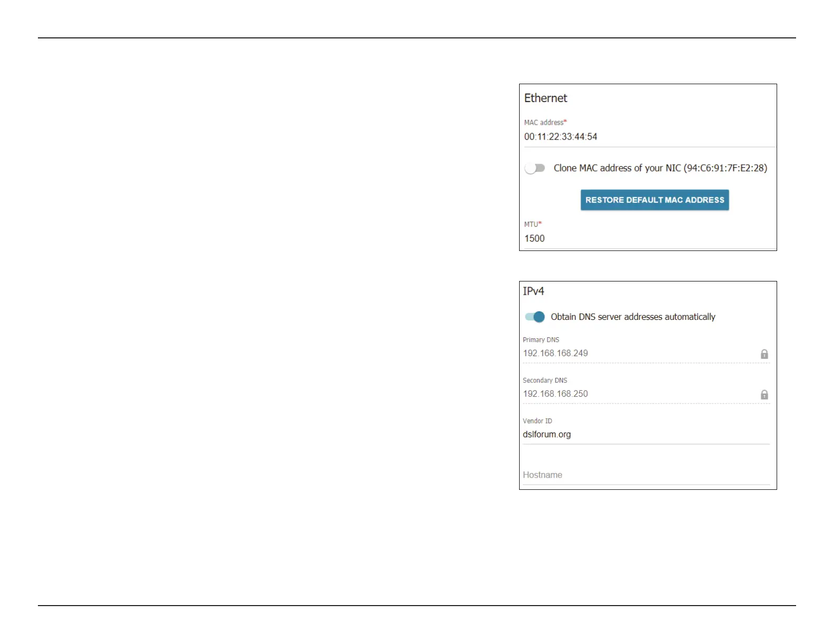This screenshot has width=834, height=644.
Task: Click the Primary DNS label
Action: pyautogui.click(x=541, y=340)
